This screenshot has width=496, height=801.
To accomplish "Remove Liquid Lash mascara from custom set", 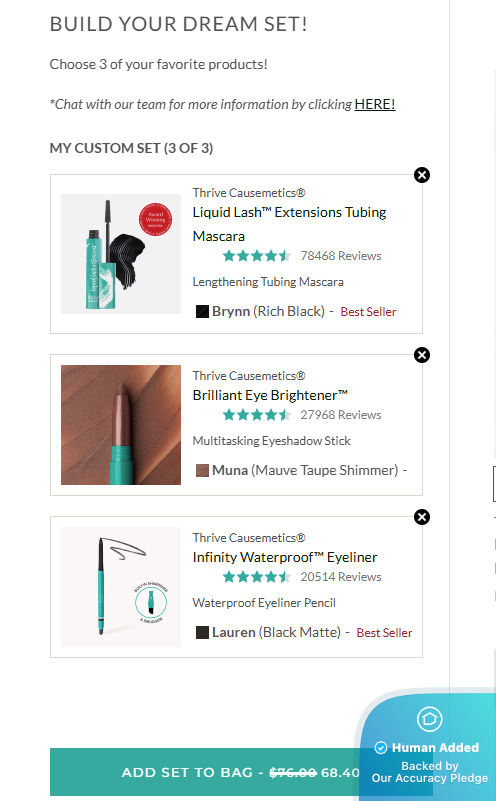I will click(421, 175).
